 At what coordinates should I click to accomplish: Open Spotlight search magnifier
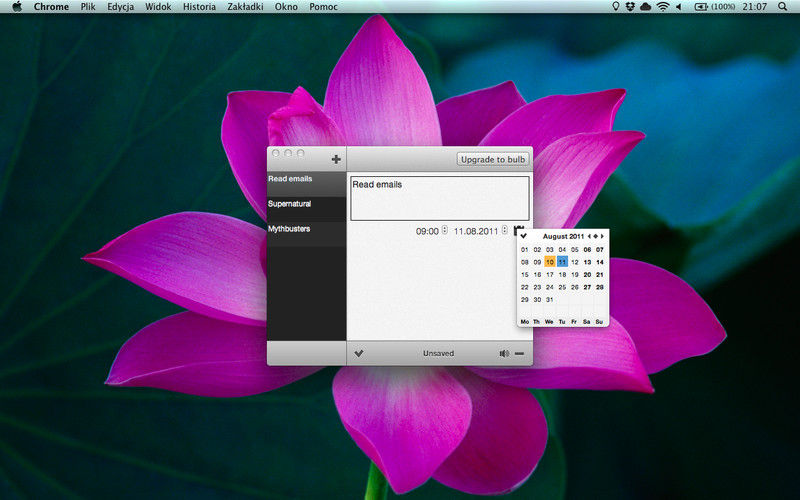(x=788, y=7)
